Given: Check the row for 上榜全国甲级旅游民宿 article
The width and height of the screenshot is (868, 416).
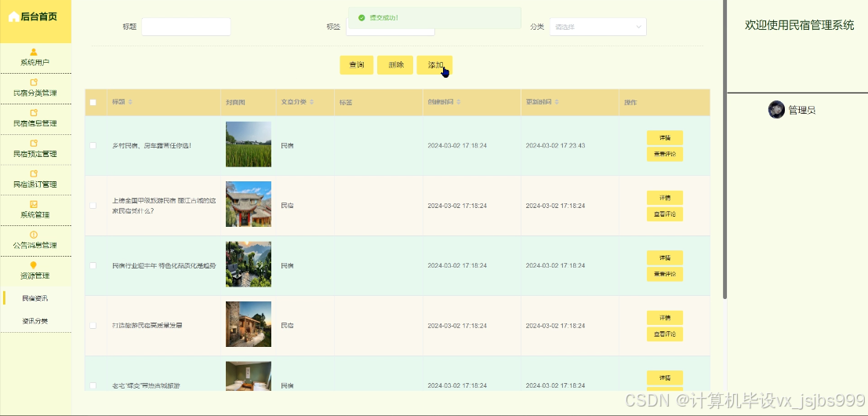Looking at the screenshot, I should coord(93,206).
